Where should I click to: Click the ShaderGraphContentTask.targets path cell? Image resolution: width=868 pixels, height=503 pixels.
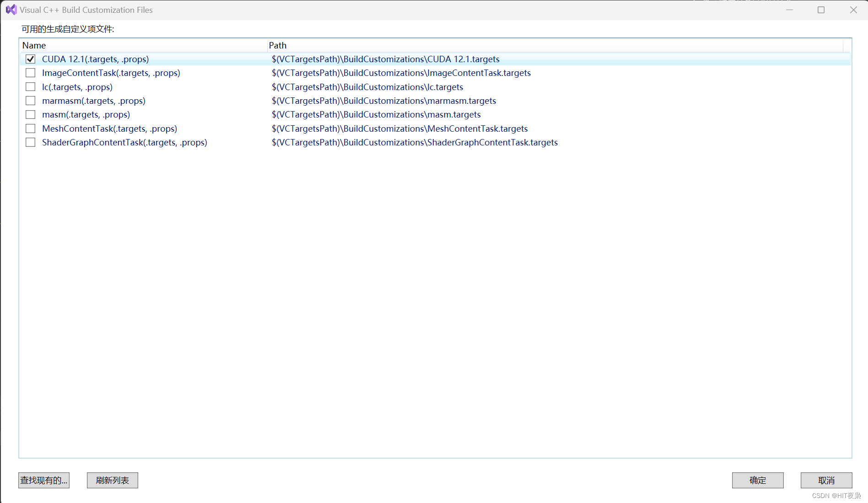tap(415, 142)
